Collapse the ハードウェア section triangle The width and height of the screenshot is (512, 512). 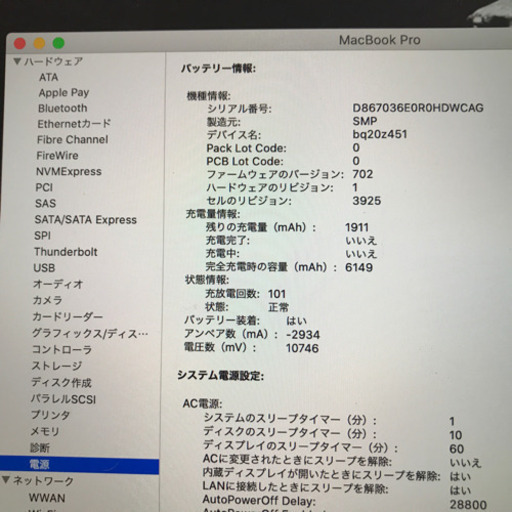click(x=17, y=61)
